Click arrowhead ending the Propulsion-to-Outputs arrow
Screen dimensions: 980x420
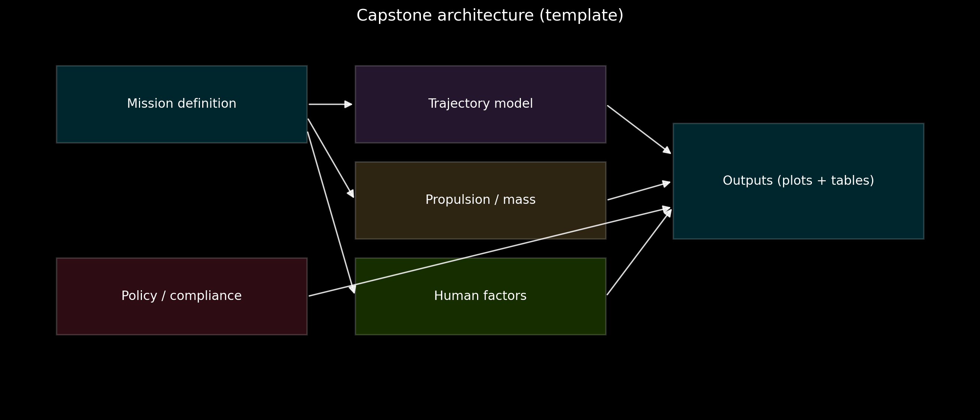(666, 184)
